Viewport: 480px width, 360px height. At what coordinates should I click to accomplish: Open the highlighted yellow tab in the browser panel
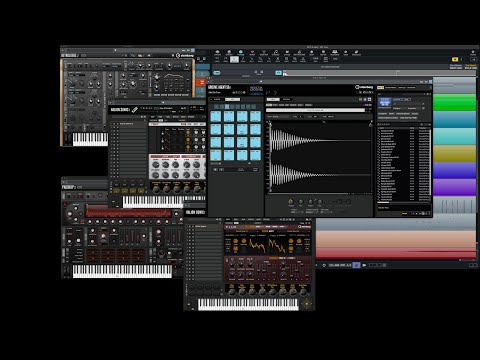point(380,88)
